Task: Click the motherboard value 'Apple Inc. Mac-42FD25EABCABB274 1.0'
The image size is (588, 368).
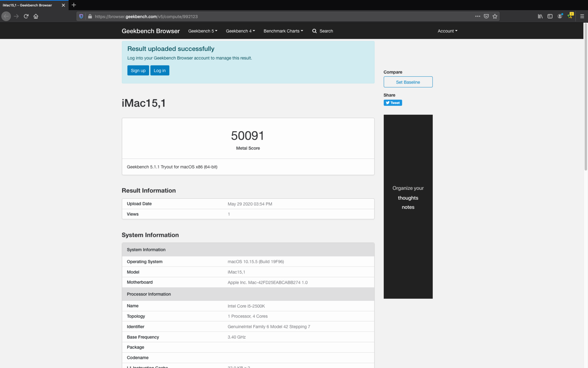Action: 267,282
